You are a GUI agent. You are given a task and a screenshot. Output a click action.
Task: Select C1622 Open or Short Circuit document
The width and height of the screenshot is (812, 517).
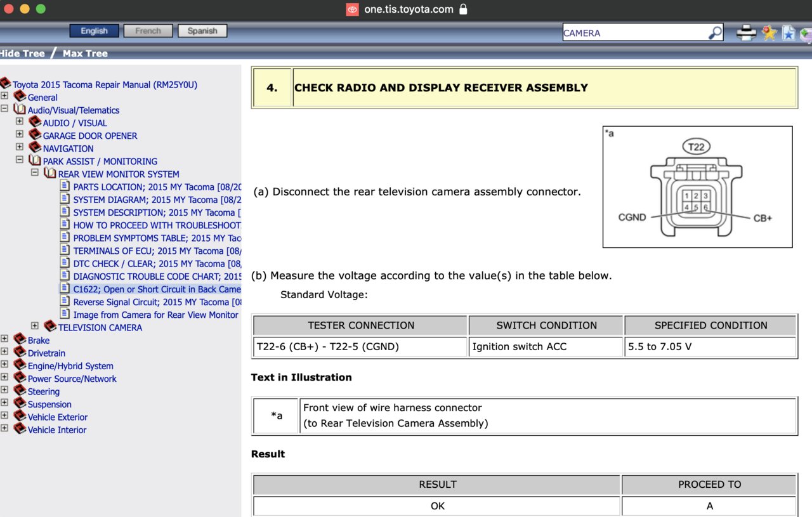[157, 289]
